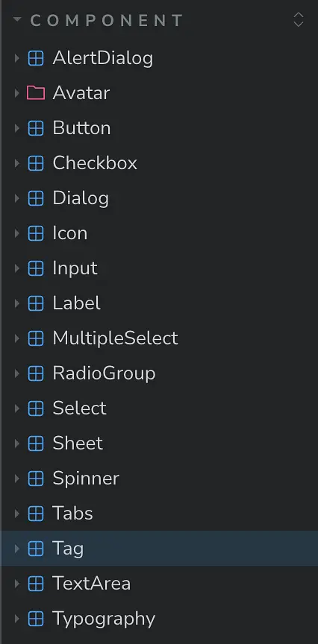Click the grid icon beside AlertDialog
This screenshot has width=318, height=644.
(36, 58)
